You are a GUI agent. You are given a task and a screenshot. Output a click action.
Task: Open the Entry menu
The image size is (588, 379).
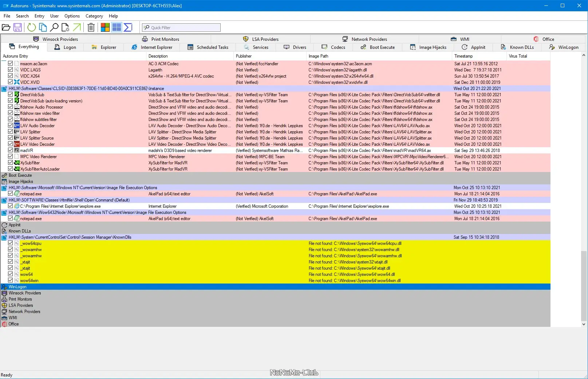coord(39,16)
